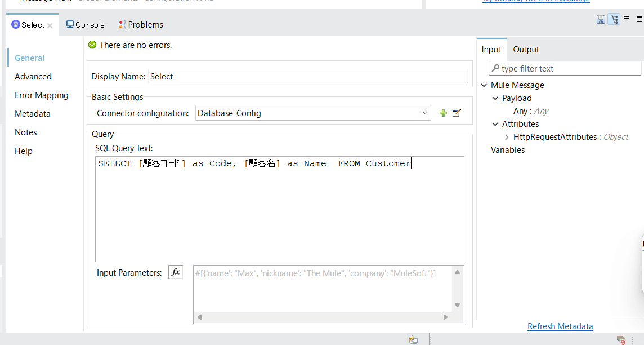The height and width of the screenshot is (345, 644).
Task: Collapse the Attributes tree node
Action: pyautogui.click(x=495, y=124)
